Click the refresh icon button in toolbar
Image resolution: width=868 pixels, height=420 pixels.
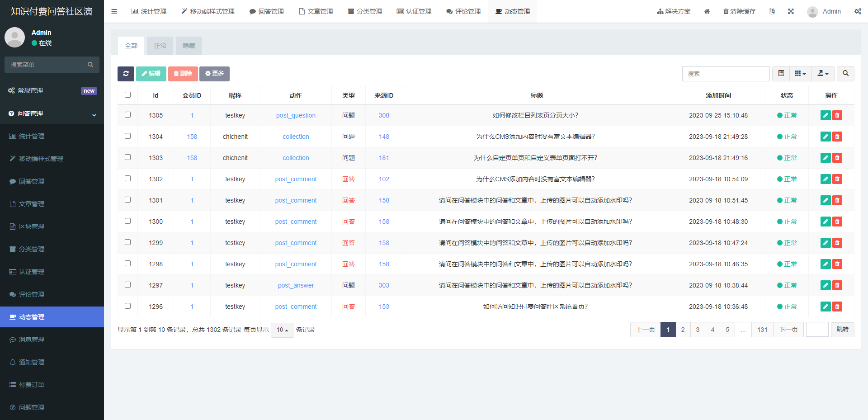[x=126, y=74]
